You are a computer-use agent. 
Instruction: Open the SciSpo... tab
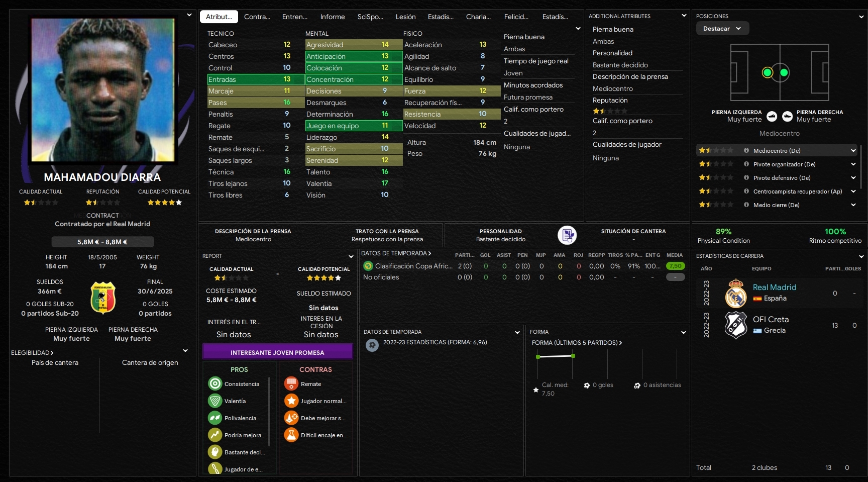point(370,17)
